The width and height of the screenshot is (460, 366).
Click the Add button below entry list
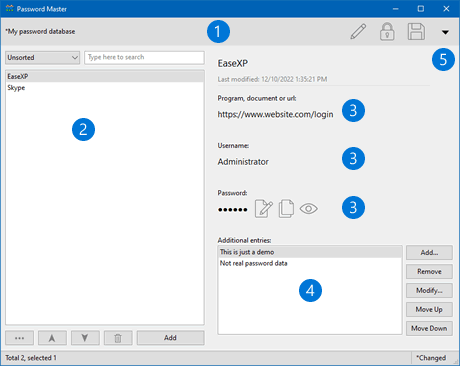coord(170,338)
